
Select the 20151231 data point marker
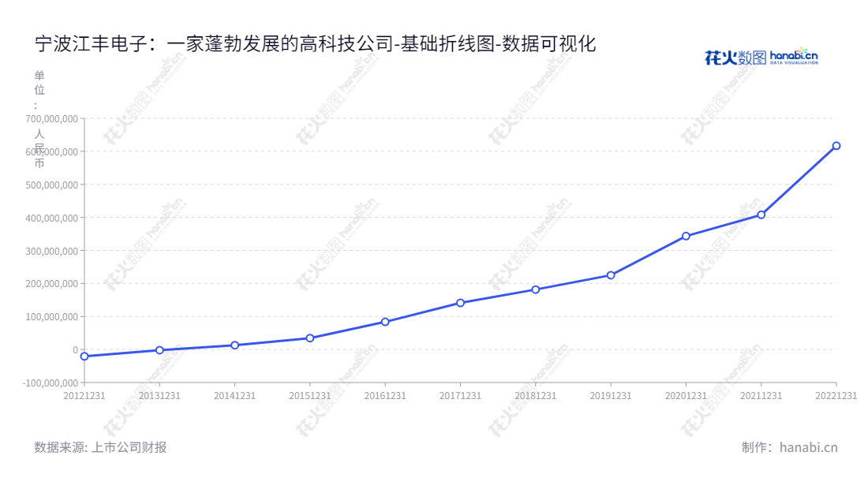click(x=310, y=338)
